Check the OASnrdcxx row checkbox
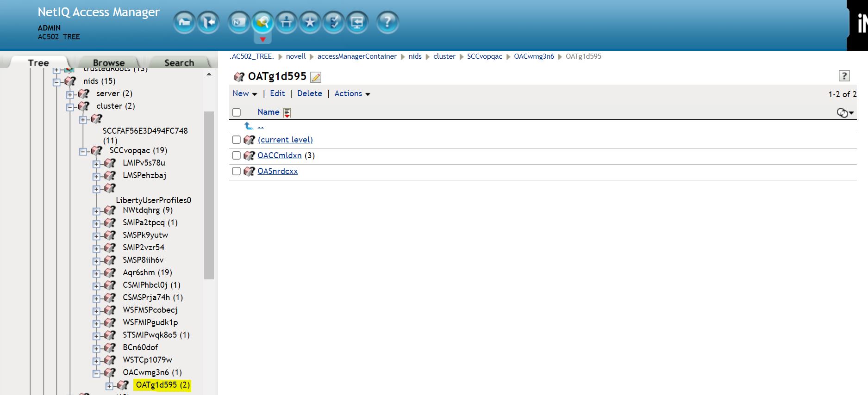The image size is (868, 395). [x=237, y=171]
